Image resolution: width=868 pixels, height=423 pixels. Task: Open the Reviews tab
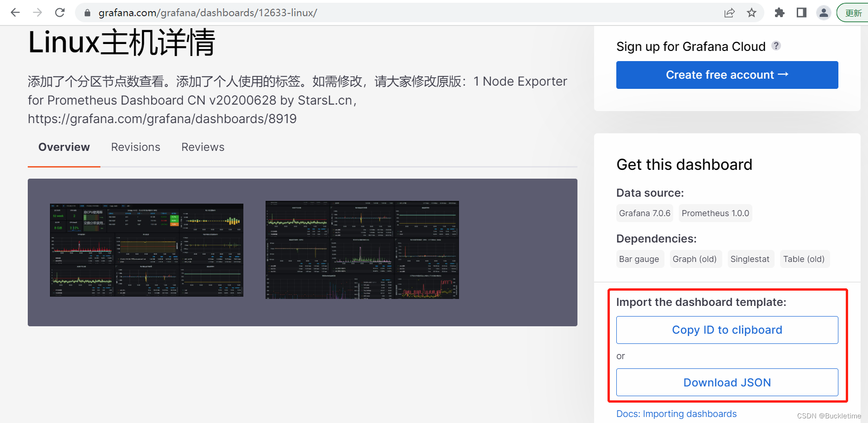(x=203, y=147)
